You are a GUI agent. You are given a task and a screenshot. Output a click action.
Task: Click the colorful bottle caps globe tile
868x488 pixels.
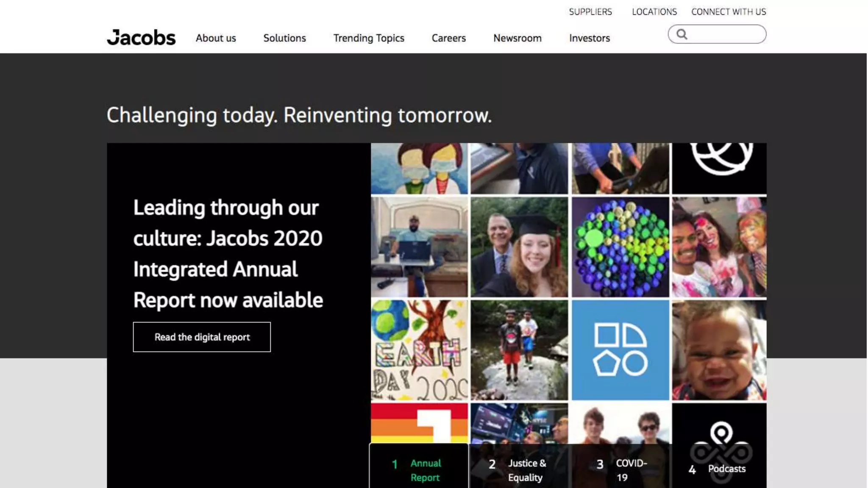(x=620, y=247)
